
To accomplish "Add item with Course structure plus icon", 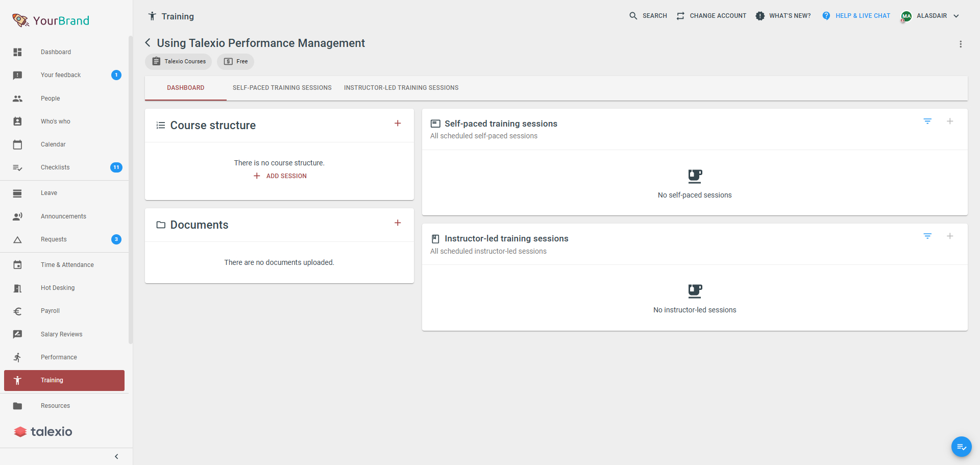I will click(x=398, y=124).
